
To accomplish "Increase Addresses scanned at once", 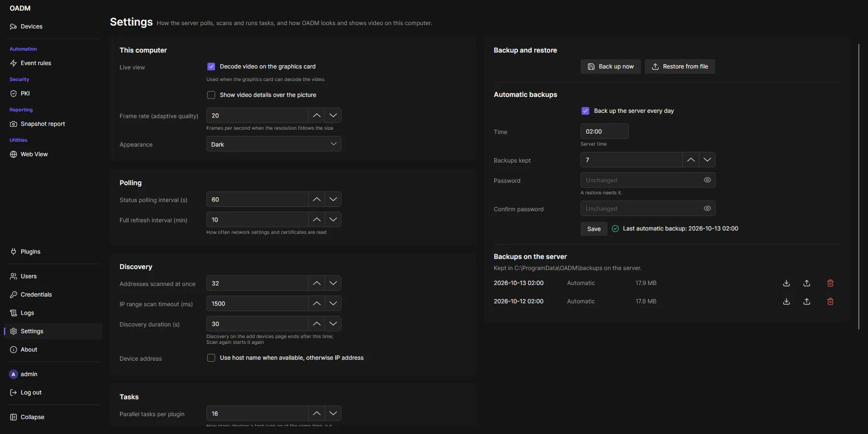I will click(316, 283).
